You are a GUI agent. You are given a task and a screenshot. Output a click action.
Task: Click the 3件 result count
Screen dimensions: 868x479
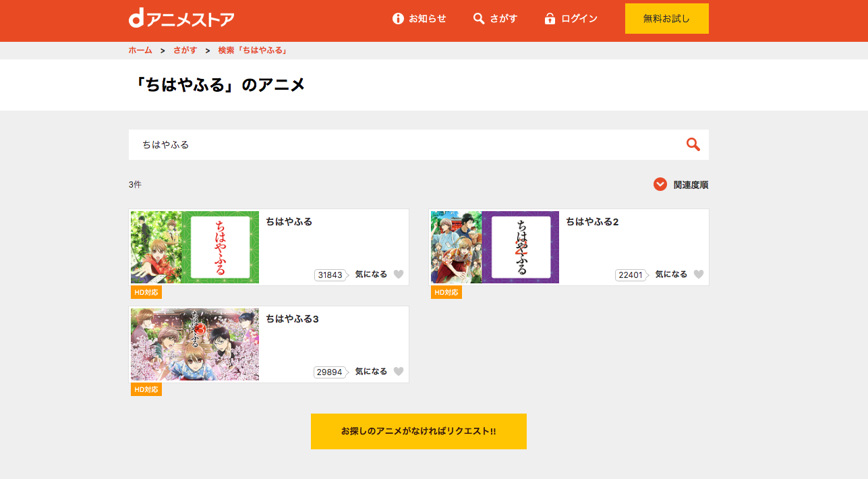[135, 184]
